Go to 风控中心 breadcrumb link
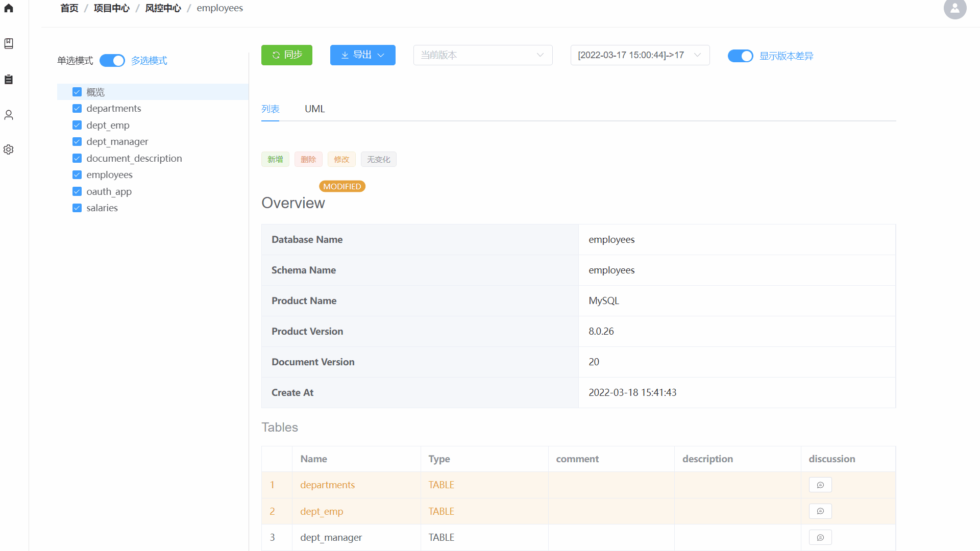This screenshot has width=980, height=551. [x=163, y=8]
